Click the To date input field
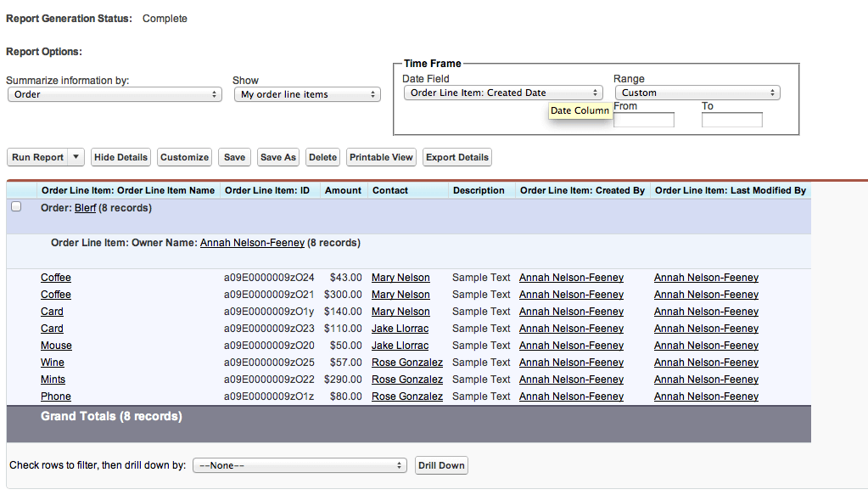Image resolution: width=868 pixels, height=495 pixels. tap(731, 120)
